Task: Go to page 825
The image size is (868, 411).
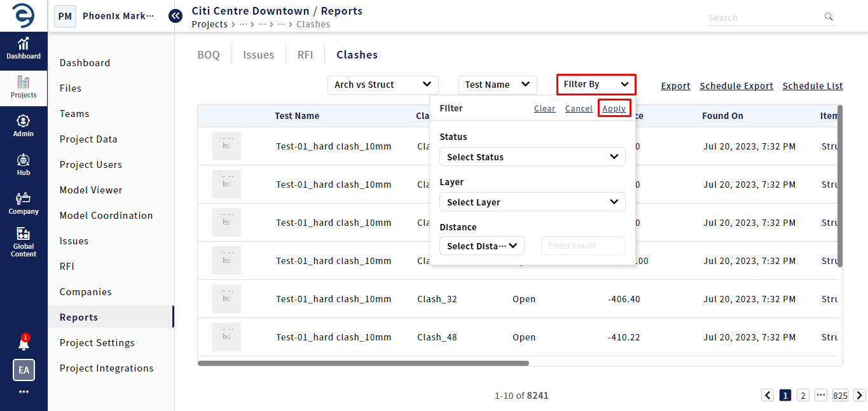Action: (x=840, y=395)
